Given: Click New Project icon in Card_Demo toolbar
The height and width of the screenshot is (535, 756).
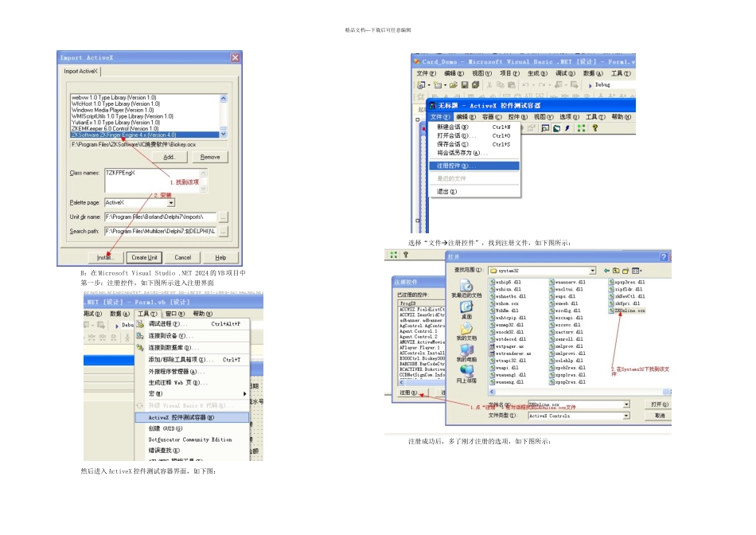Looking at the screenshot, I should click(421, 85).
